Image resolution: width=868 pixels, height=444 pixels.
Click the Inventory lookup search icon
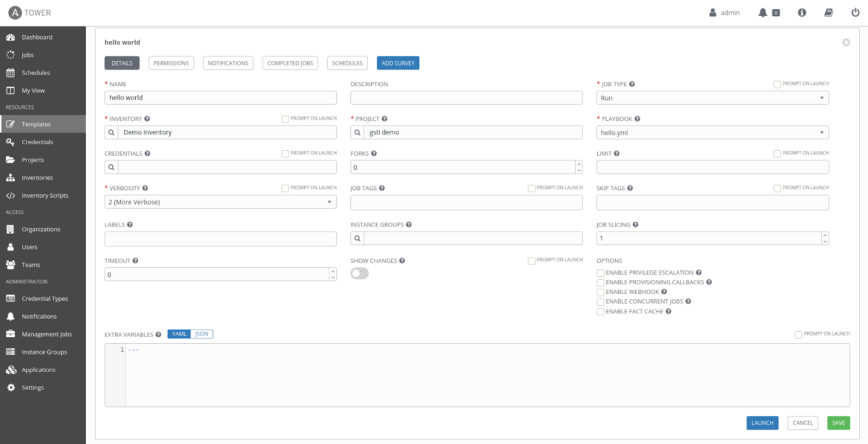tap(111, 132)
